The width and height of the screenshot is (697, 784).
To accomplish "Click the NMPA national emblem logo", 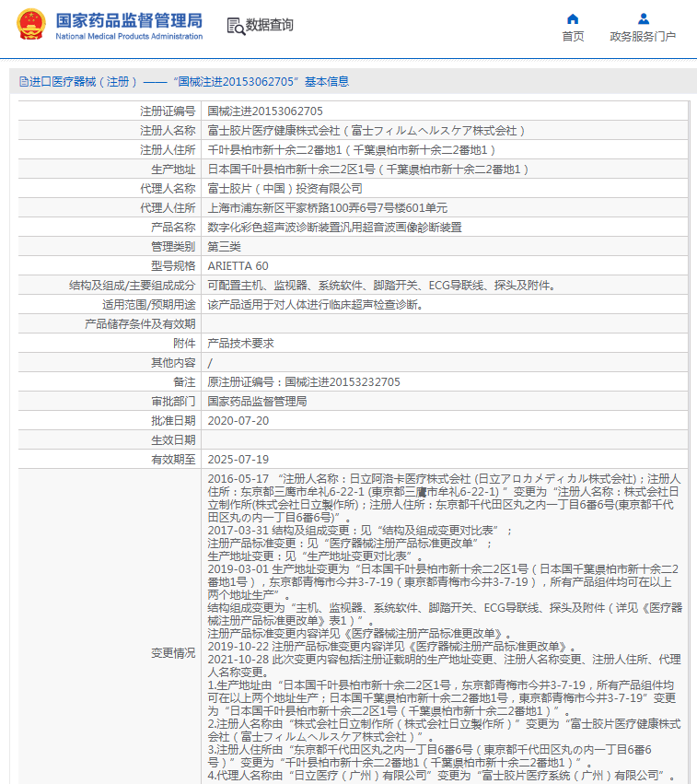I will pos(31,25).
